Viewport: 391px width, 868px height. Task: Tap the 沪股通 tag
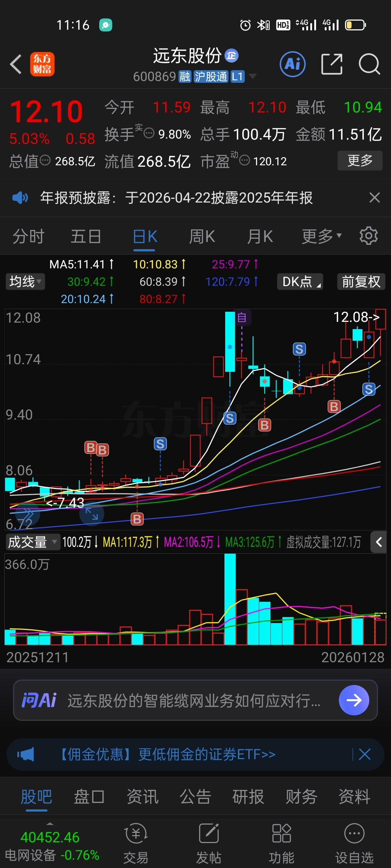coord(211,77)
